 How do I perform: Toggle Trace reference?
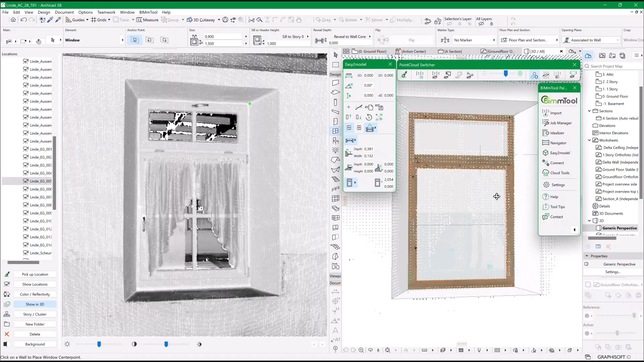pos(121,20)
